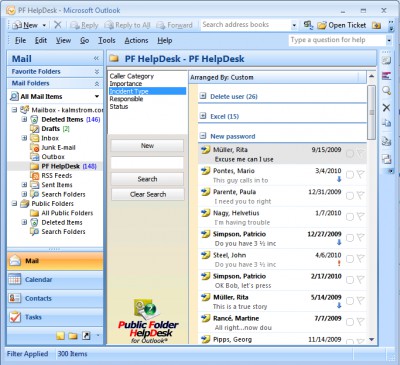400x365 pixels.
Task: Open the Tools menu
Action: coord(107,40)
